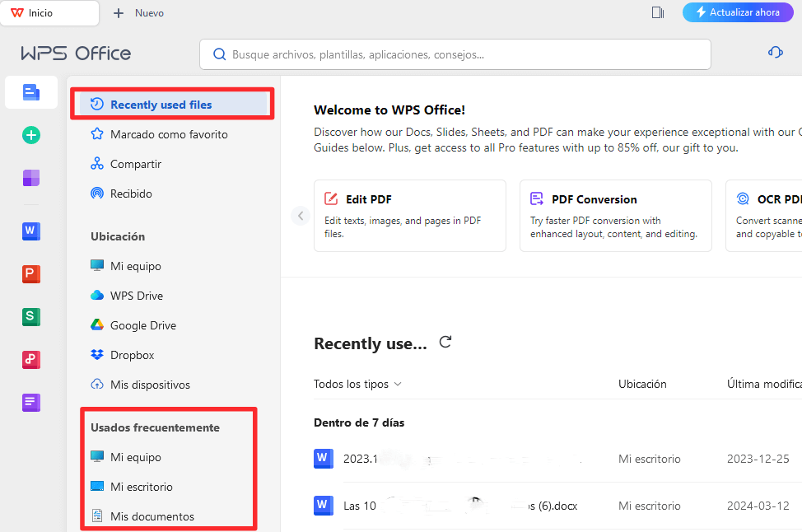Click the 2024-03-12 date cell
802x532 pixels.
tap(758, 506)
